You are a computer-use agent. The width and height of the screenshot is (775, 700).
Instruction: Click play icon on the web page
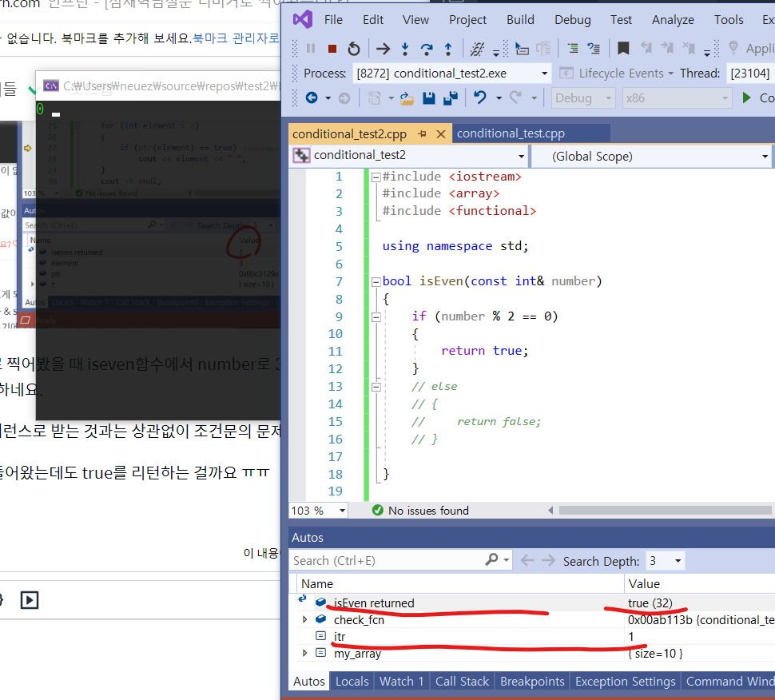coord(29,600)
